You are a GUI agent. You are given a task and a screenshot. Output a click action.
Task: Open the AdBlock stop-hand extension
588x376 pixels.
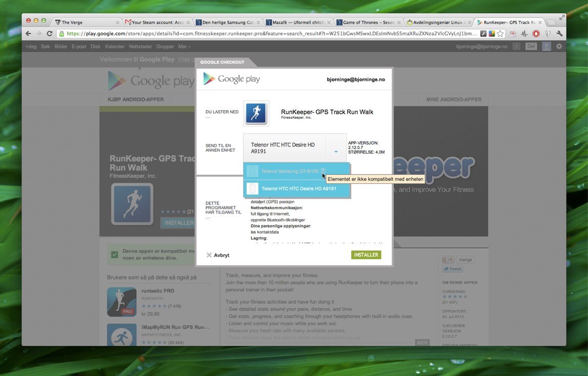(x=536, y=34)
